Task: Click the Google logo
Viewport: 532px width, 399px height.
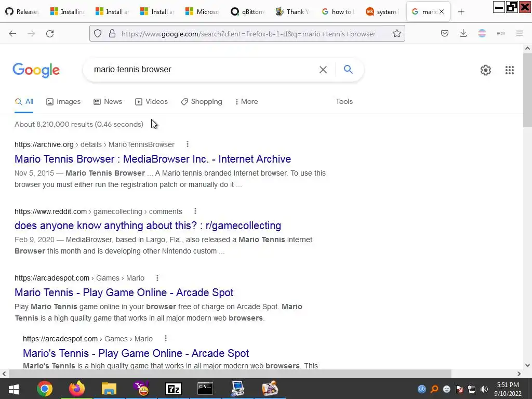Action: (36, 70)
